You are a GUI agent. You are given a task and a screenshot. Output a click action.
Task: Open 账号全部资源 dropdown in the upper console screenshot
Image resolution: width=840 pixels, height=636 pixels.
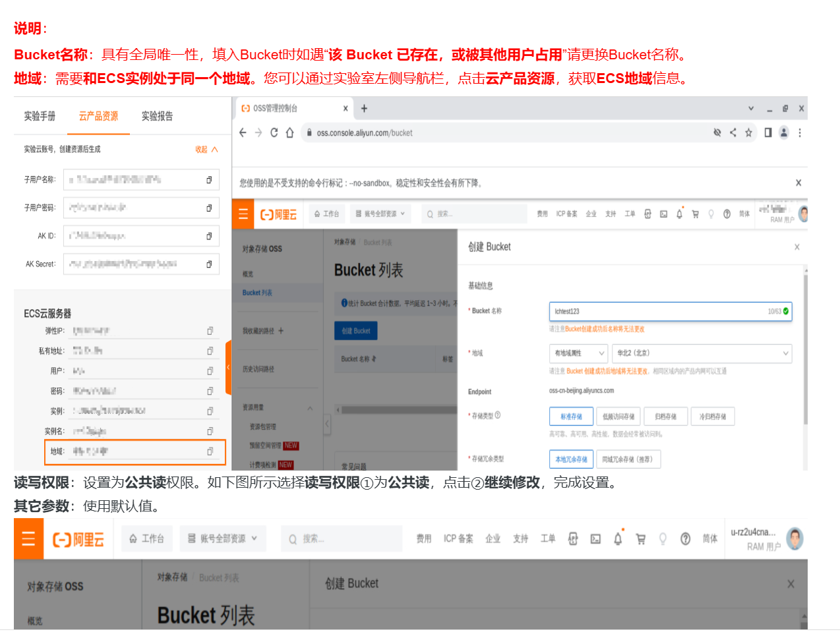coord(380,214)
